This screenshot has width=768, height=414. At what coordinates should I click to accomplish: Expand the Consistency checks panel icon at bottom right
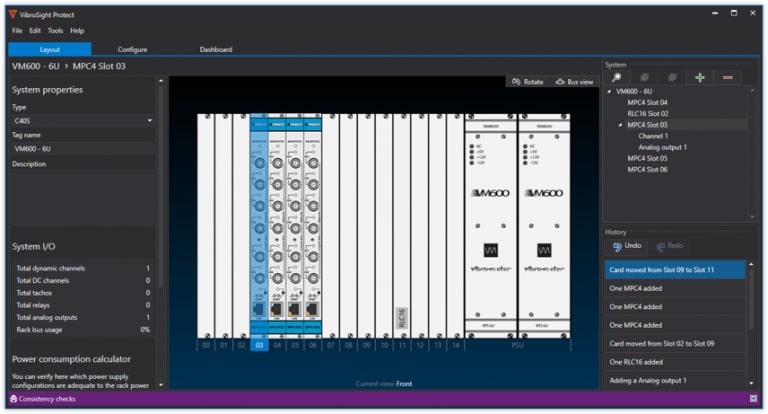752,399
